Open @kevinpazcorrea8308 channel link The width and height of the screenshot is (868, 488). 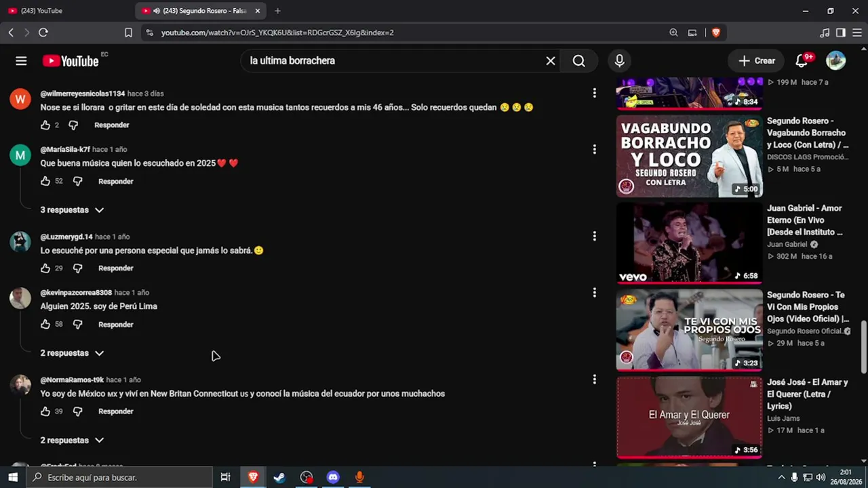coord(76,293)
